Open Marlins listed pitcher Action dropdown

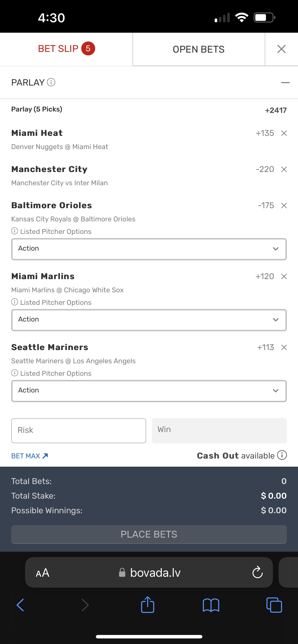pyautogui.click(x=149, y=320)
